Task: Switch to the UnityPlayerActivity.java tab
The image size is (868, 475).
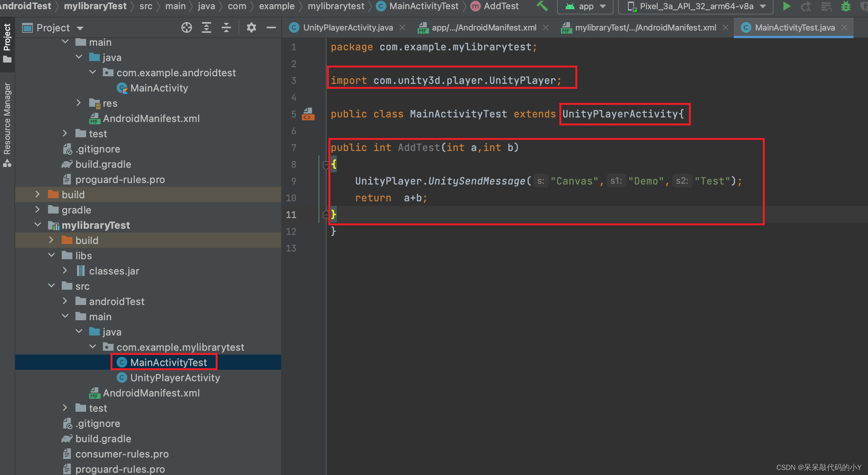Action: [x=348, y=27]
